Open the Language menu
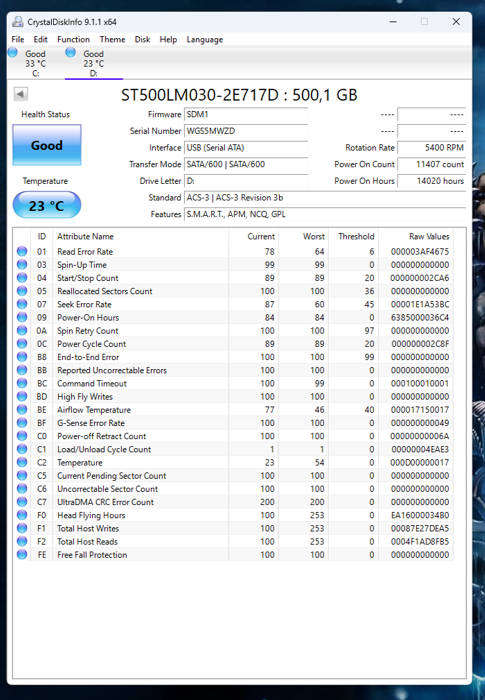Image resolution: width=485 pixels, height=700 pixels. (x=205, y=39)
